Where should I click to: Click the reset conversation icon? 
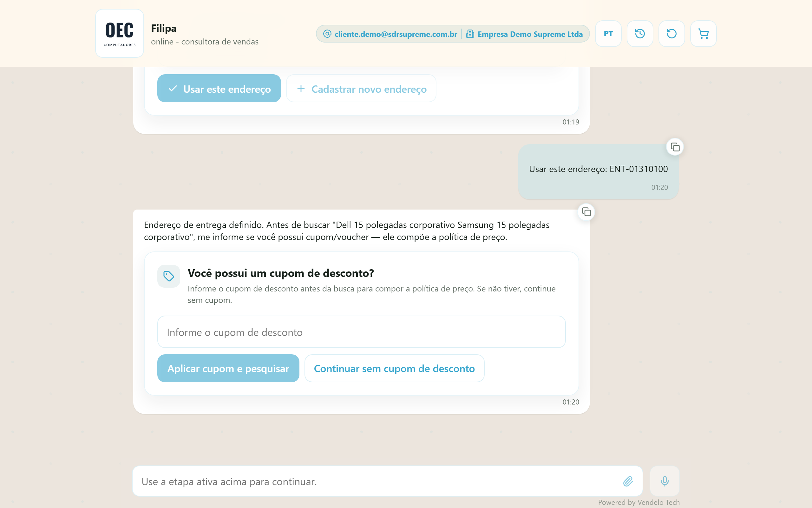(x=671, y=34)
